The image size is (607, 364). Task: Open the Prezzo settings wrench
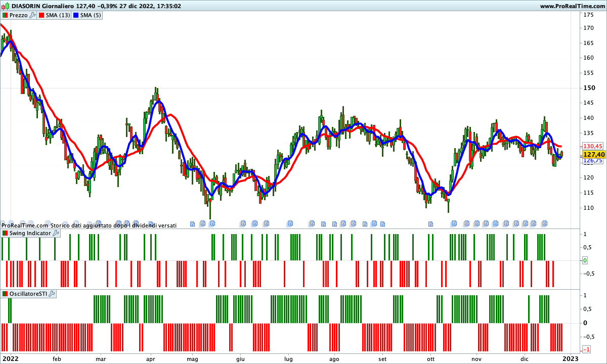coord(33,15)
